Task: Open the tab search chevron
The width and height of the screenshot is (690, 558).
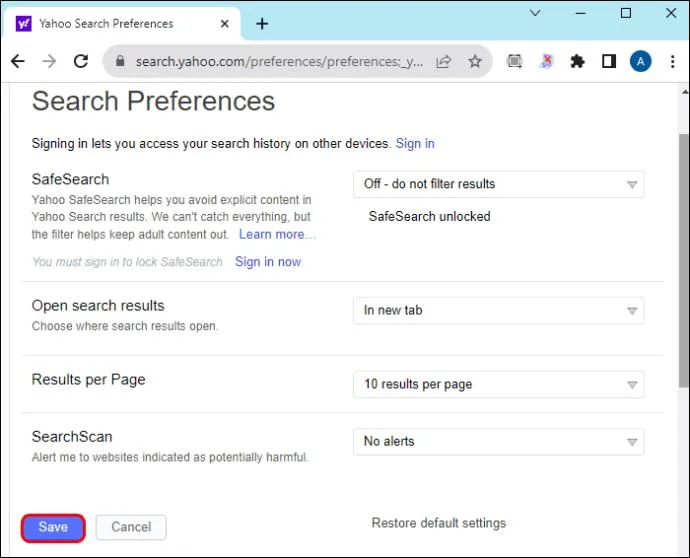Action: pos(535,13)
